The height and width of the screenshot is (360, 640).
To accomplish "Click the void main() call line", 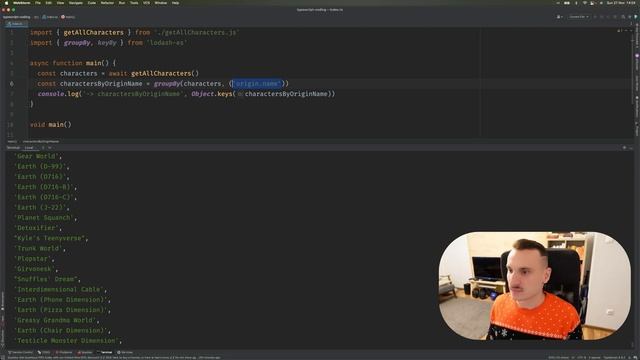I will [51, 124].
